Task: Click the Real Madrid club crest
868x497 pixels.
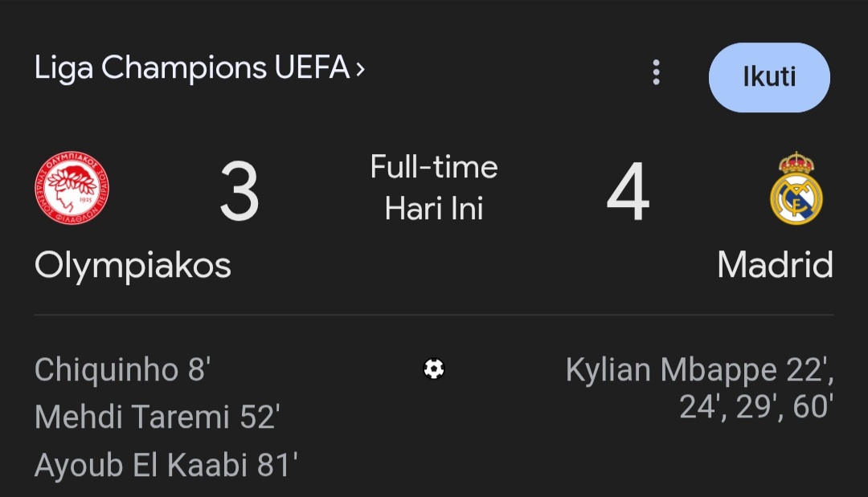Action: [x=796, y=190]
